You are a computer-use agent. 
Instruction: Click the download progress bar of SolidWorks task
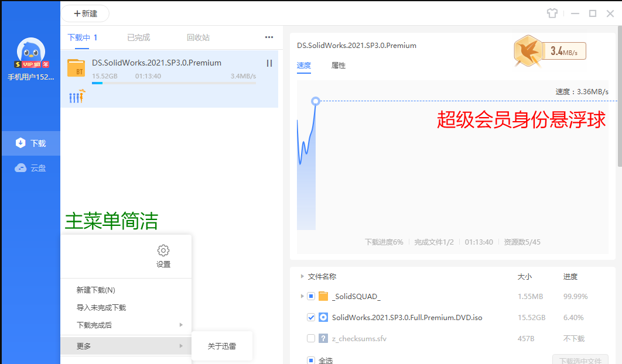click(x=174, y=83)
